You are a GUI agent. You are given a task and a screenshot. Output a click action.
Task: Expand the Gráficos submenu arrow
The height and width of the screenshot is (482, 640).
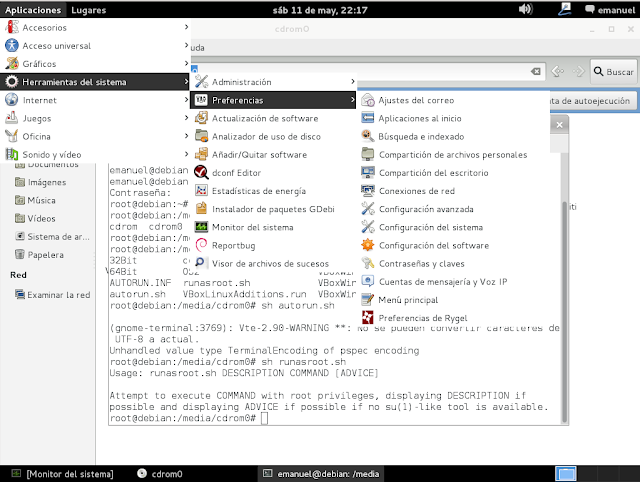click(186, 63)
